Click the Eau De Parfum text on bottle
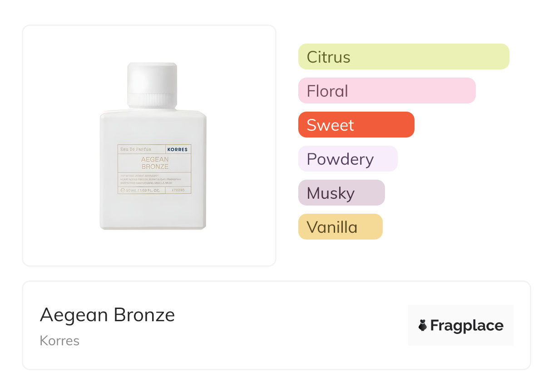 (x=135, y=149)
